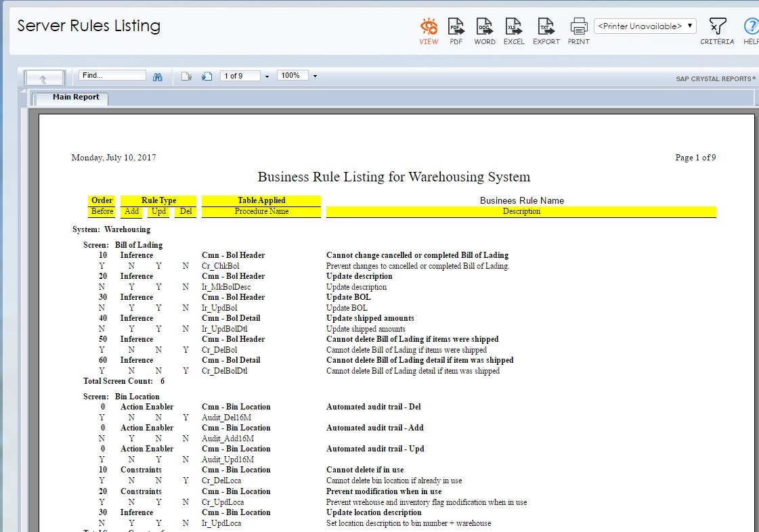Click Automated audit trail - Add rule
Viewport: 759px width, 532px height.
pyautogui.click(x=374, y=428)
